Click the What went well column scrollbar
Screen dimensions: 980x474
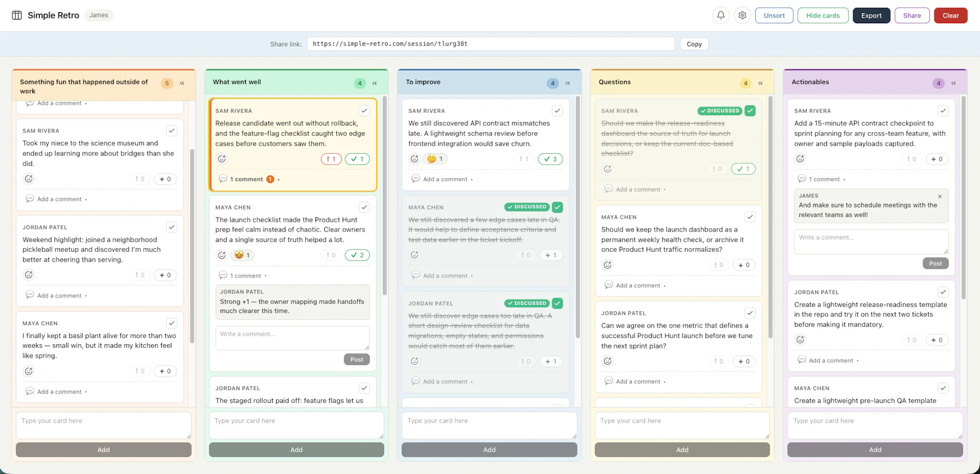(385, 196)
